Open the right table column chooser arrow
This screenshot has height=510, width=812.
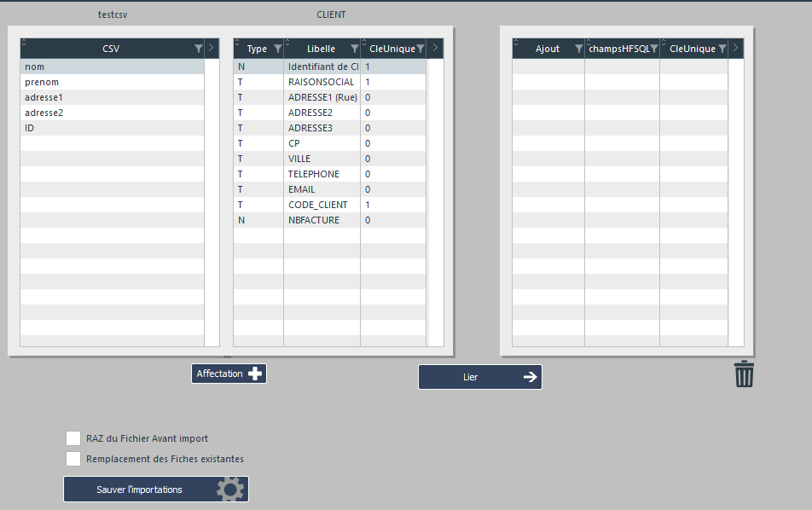[x=736, y=49]
